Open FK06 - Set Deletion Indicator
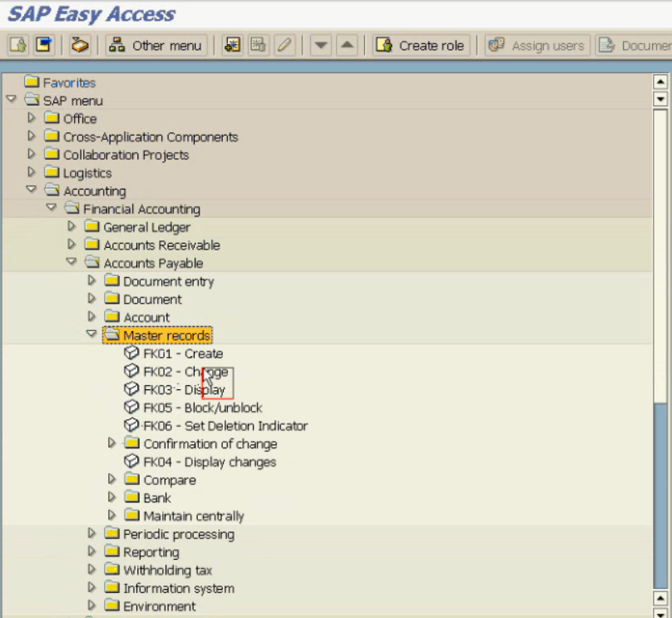Image resolution: width=672 pixels, height=618 pixels. pyautogui.click(x=225, y=426)
